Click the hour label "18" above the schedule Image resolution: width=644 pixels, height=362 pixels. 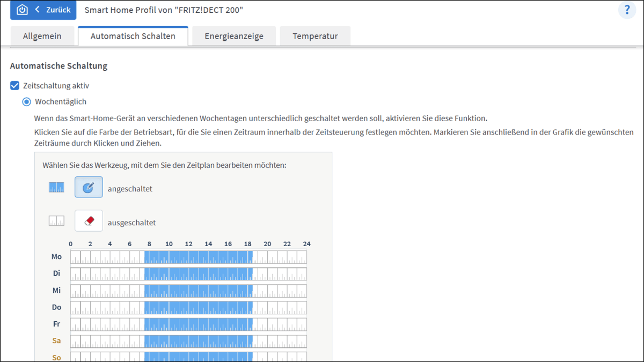(248, 244)
